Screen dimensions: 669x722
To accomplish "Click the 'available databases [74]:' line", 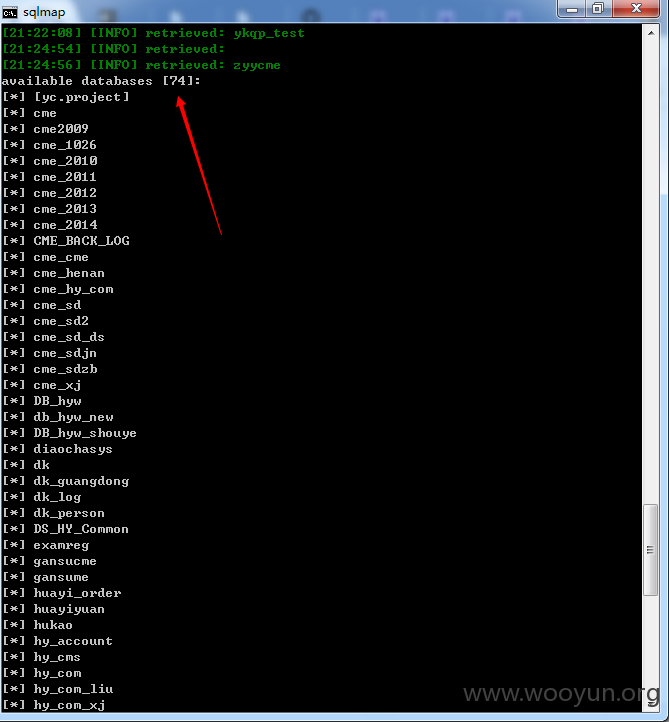I will [x=101, y=81].
